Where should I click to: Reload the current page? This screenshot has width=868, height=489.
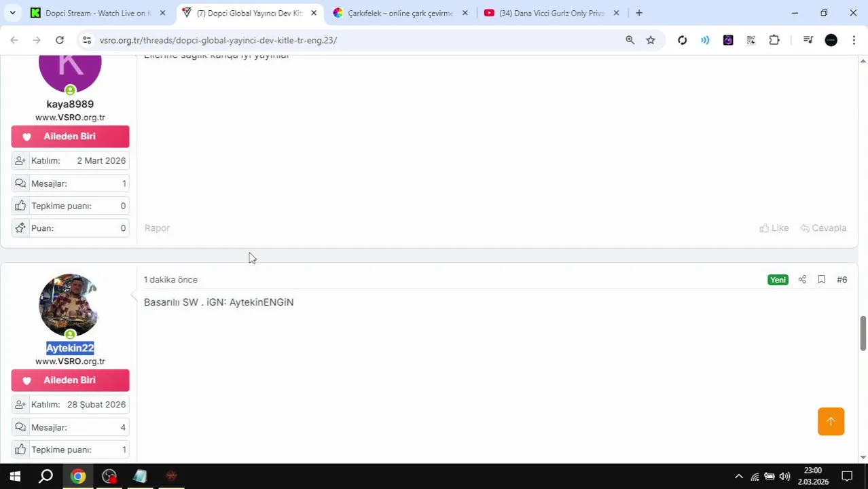pyautogui.click(x=60, y=40)
